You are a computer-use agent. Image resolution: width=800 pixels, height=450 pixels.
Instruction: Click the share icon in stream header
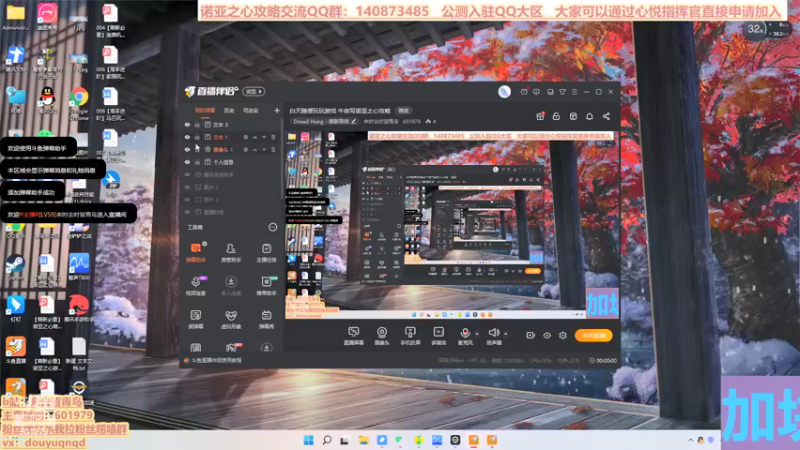click(606, 116)
